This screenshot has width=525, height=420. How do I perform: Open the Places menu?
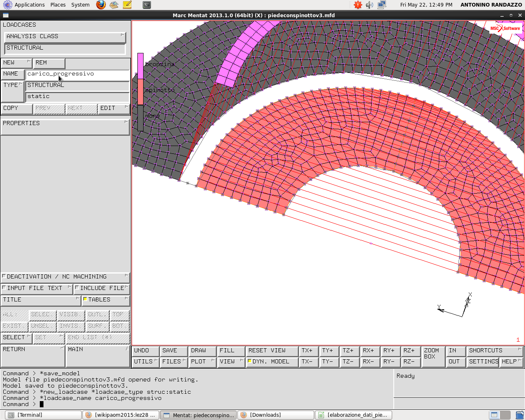[x=58, y=5]
